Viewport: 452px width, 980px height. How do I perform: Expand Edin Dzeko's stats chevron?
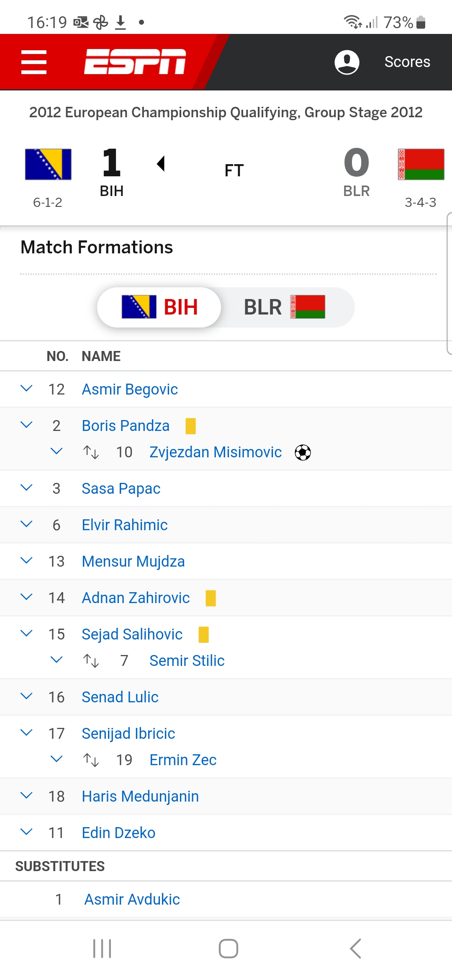26,833
